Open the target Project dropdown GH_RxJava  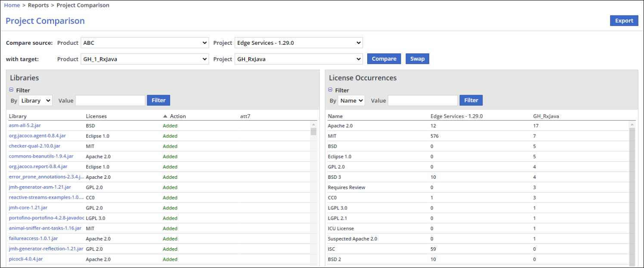pyautogui.click(x=298, y=59)
